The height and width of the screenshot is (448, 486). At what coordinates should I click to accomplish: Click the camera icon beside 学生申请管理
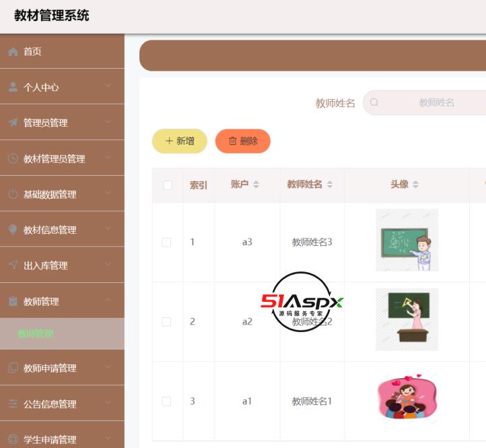[x=13, y=439]
